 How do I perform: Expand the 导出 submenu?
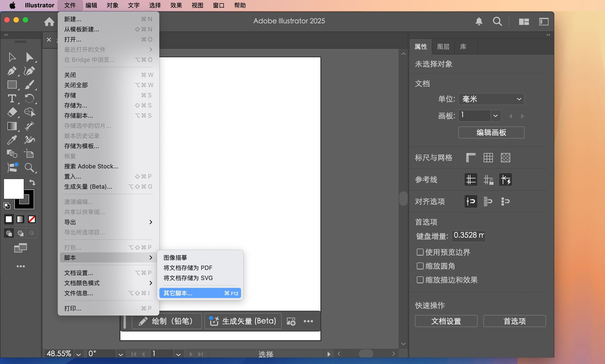[108, 222]
